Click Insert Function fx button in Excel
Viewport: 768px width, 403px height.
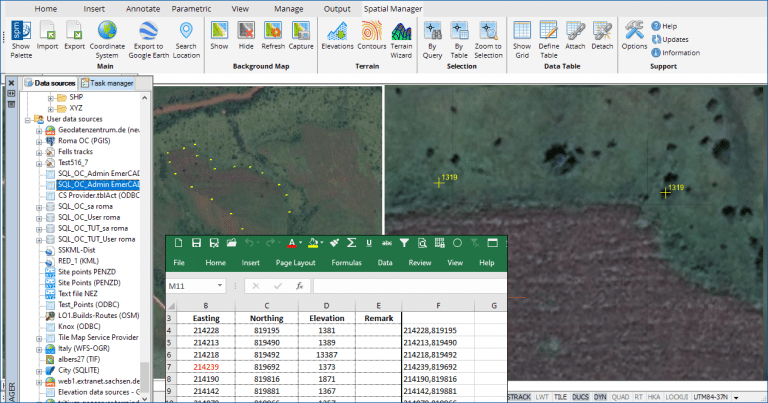299,286
